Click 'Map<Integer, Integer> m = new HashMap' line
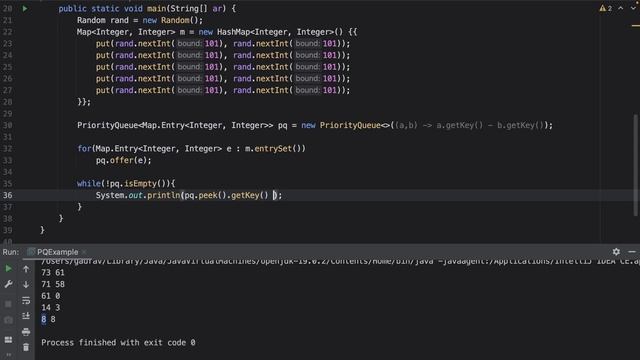 tap(217, 32)
